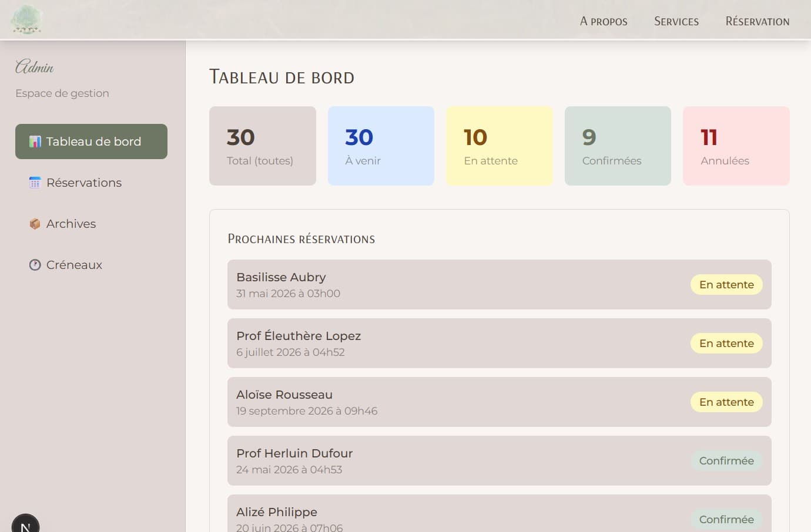Select the Archives box icon in the sidebar
The width and height of the screenshot is (811, 532).
tap(35, 224)
